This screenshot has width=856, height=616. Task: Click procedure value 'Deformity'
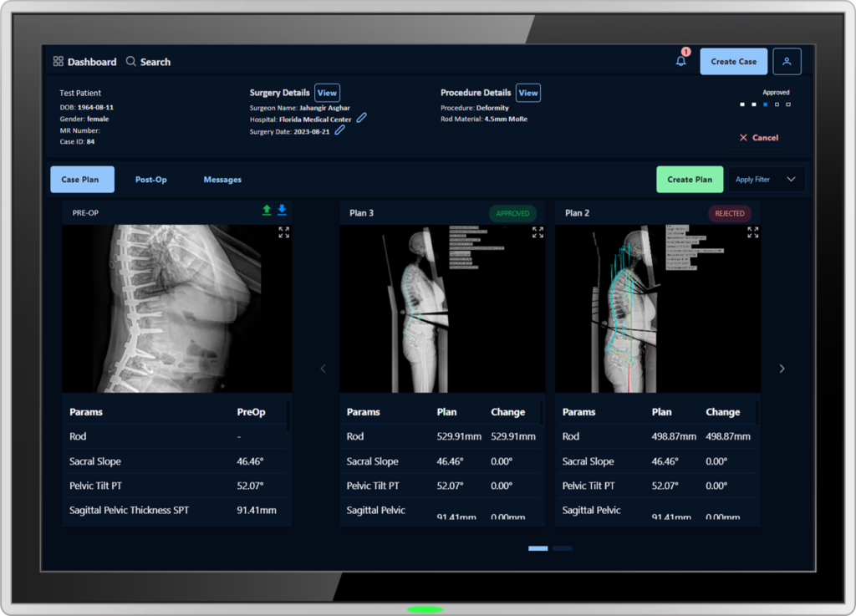tap(492, 108)
